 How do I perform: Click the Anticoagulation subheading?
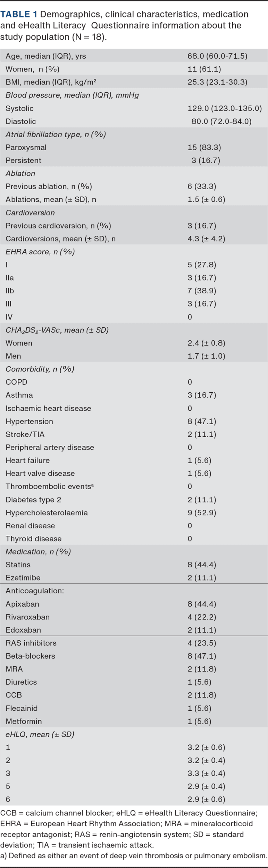[35, 591]
